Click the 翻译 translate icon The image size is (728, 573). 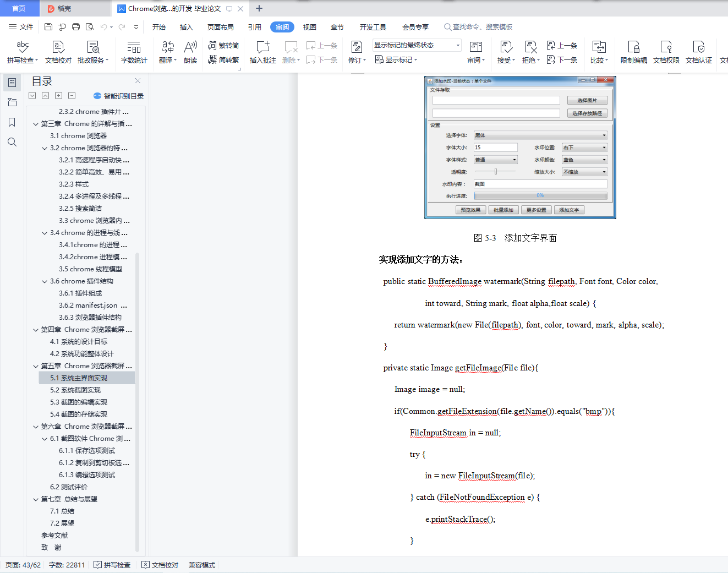click(x=168, y=47)
